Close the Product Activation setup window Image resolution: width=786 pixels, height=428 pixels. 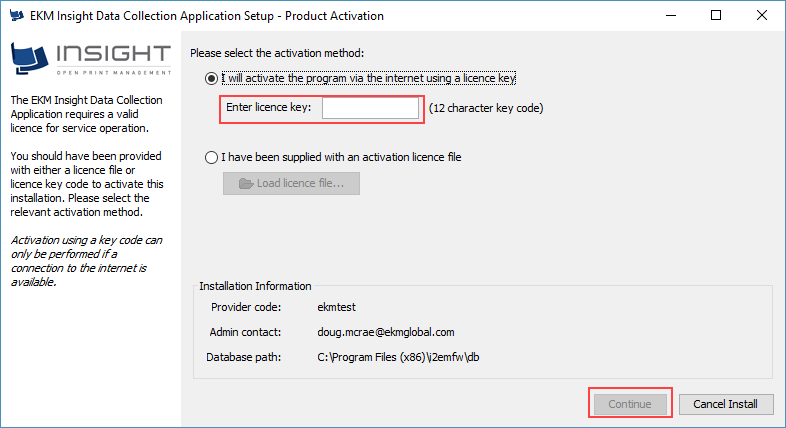tap(762, 16)
